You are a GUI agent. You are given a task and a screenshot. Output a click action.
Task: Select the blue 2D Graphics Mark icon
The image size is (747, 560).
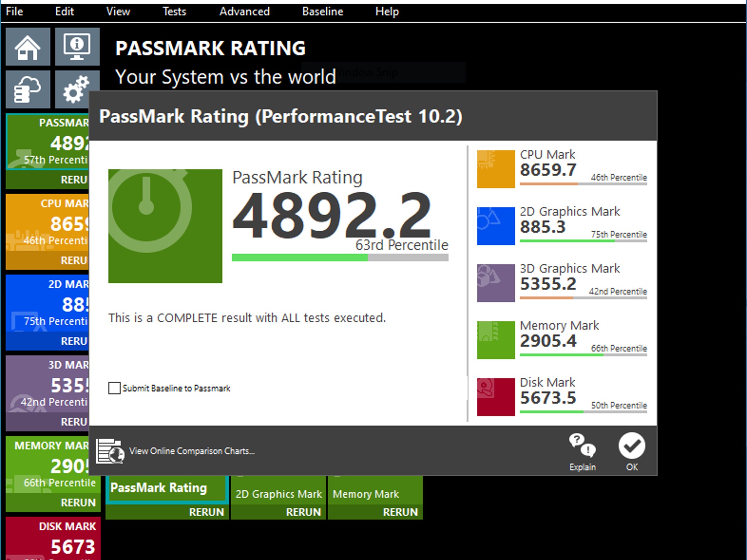(x=496, y=226)
